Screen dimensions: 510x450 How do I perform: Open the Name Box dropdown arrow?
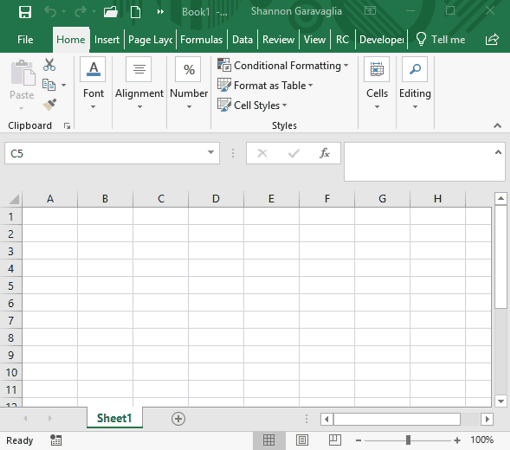coord(211,152)
